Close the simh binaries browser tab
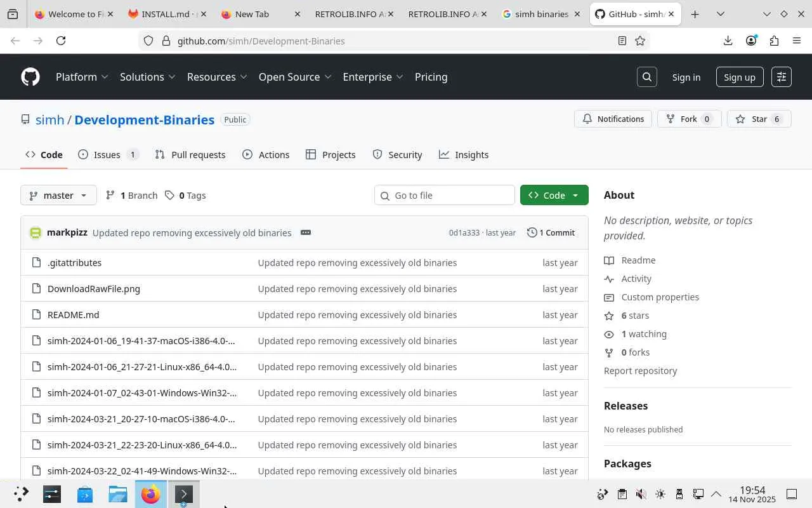Image resolution: width=812 pixels, height=508 pixels. (x=577, y=14)
